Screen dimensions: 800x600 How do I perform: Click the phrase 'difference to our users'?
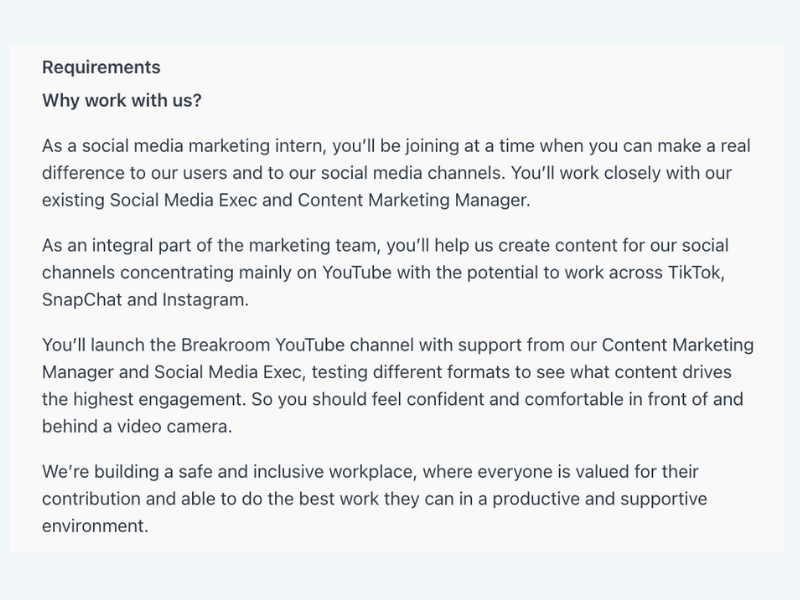click(135, 173)
